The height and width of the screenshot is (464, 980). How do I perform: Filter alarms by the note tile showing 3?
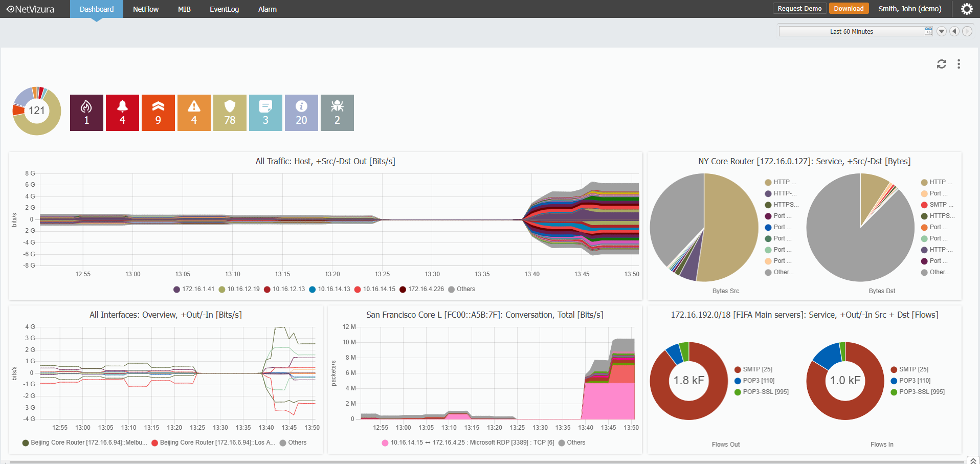tap(265, 113)
